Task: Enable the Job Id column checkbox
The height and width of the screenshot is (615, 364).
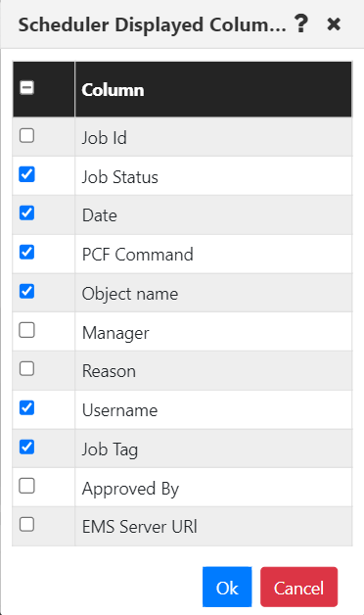Action: point(26,136)
